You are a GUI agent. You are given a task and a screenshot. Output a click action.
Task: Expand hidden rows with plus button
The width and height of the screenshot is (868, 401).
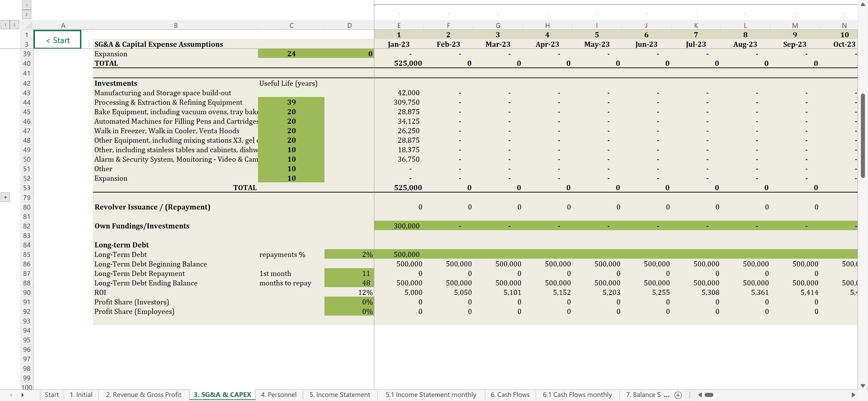point(5,197)
